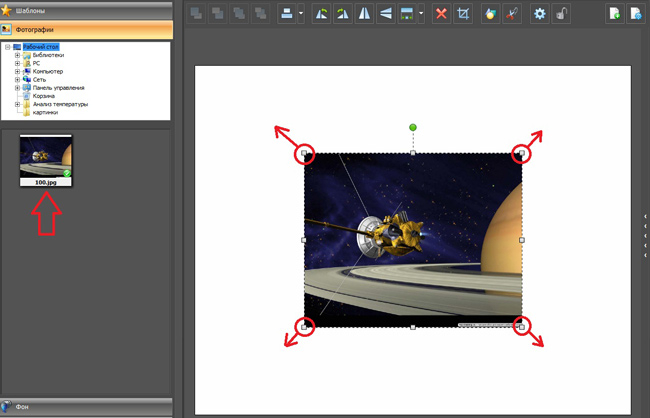This screenshot has width=650, height=418.
Task: Click the top-right corner resize handle
Action: point(522,153)
